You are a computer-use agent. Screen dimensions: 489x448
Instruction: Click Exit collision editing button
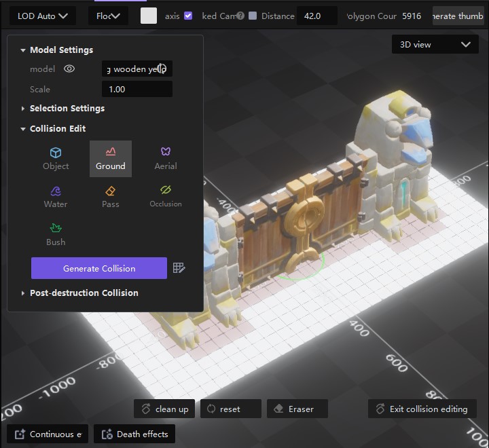pyautogui.click(x=422, y=409)
